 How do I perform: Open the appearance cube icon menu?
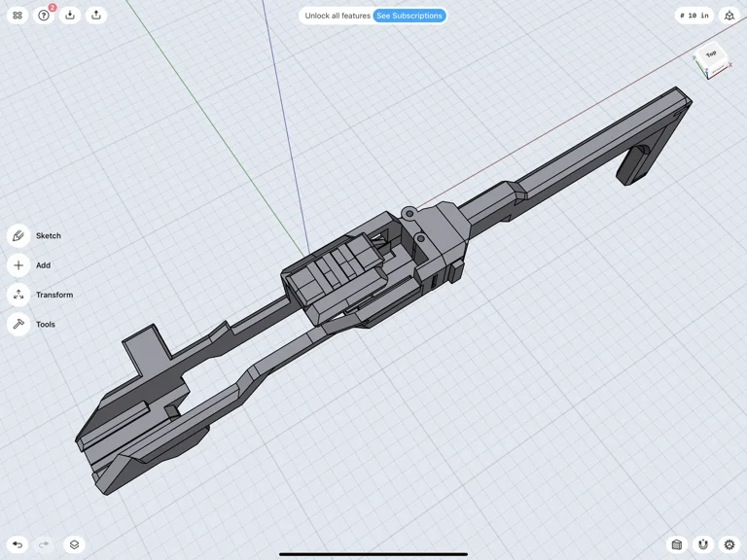coord(677,544)
